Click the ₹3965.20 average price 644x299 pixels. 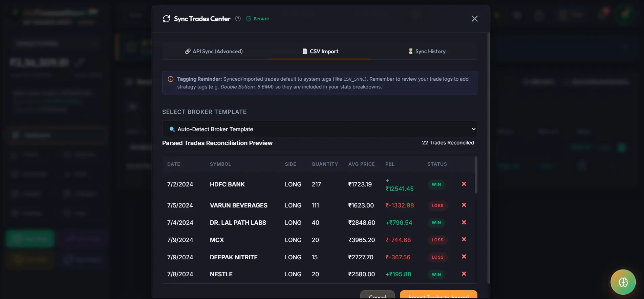point(362,240)
